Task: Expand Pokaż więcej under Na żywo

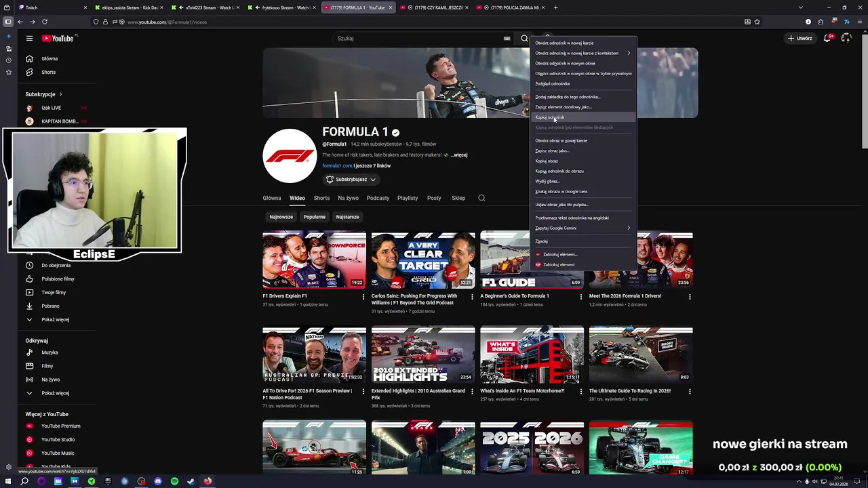Action: point(55,393)
